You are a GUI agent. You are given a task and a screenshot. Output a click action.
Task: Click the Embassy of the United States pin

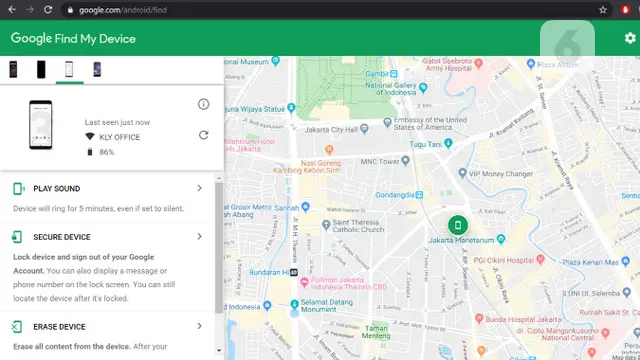coord(387,122)
